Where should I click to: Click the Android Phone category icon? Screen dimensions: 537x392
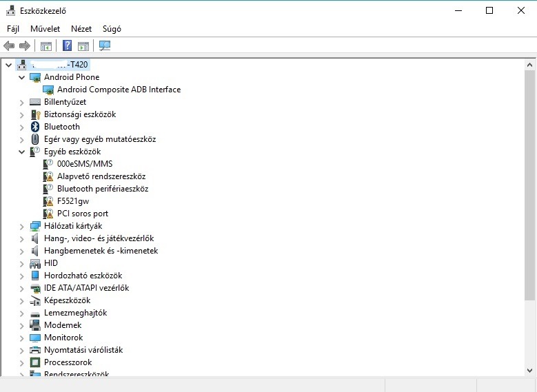(35, 77)
